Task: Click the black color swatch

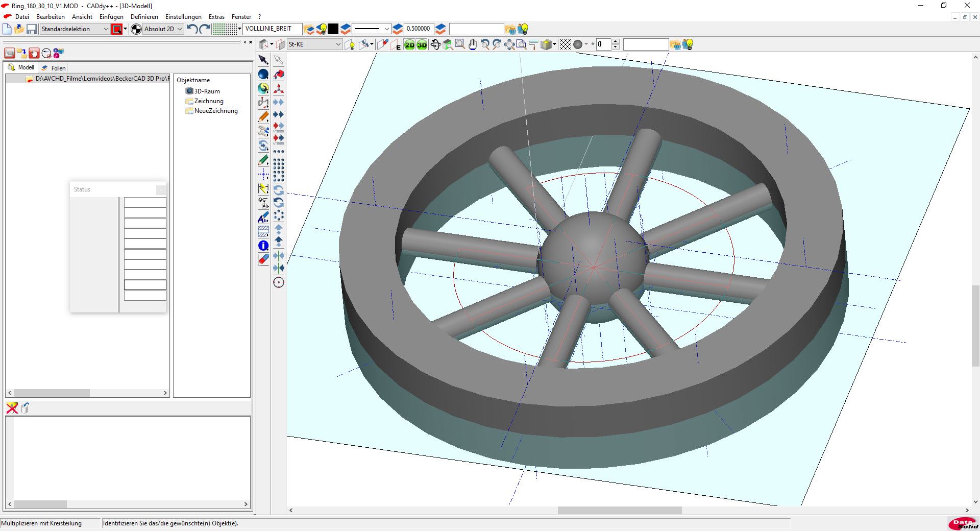Action: coord(333,29)
